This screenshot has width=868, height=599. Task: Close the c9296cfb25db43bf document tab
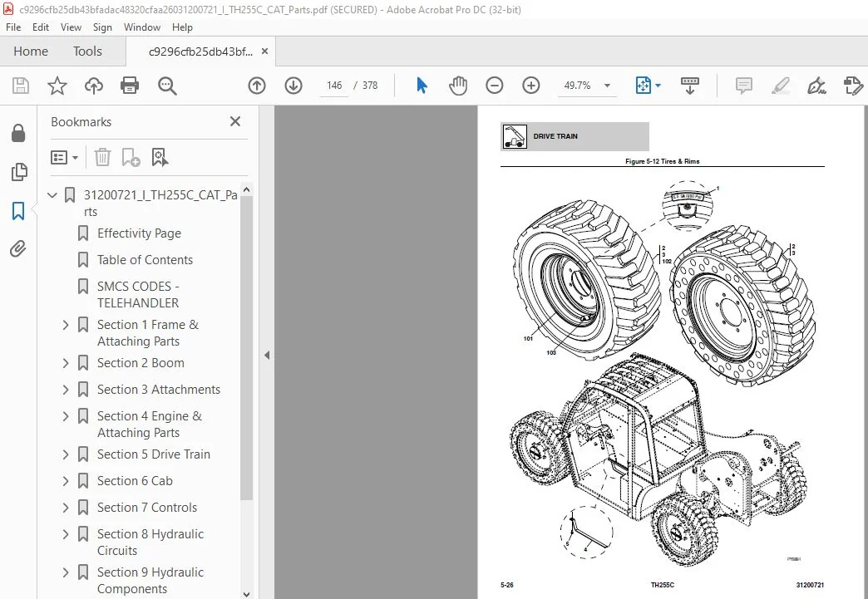(264, 52)
